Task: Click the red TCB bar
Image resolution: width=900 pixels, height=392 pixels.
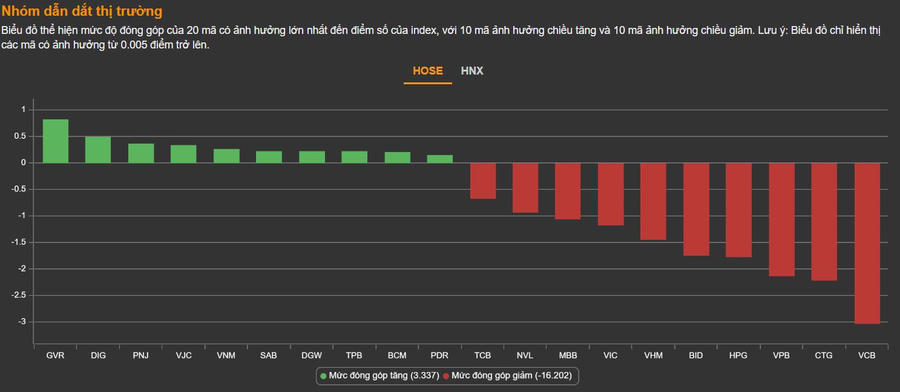Action: point(483,181)
